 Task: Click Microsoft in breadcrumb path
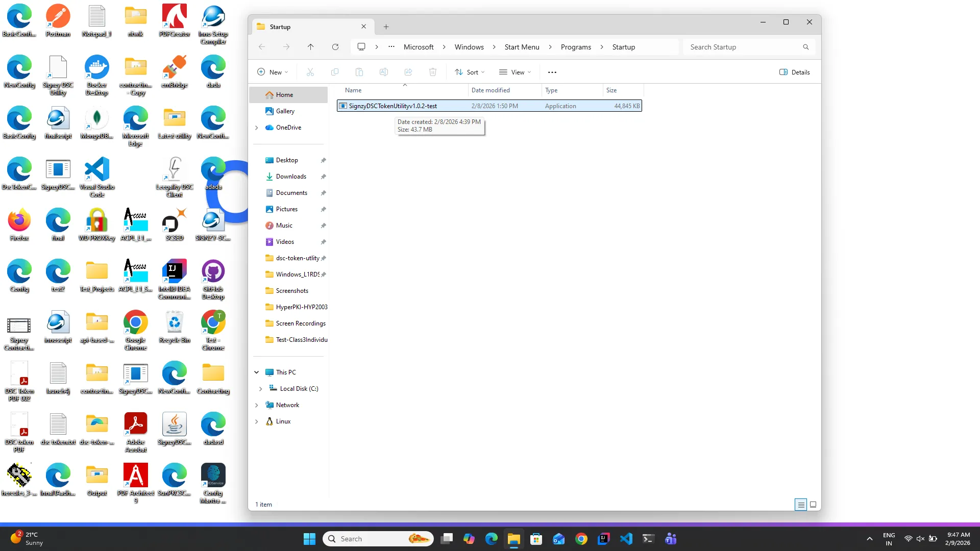(419, 47)
